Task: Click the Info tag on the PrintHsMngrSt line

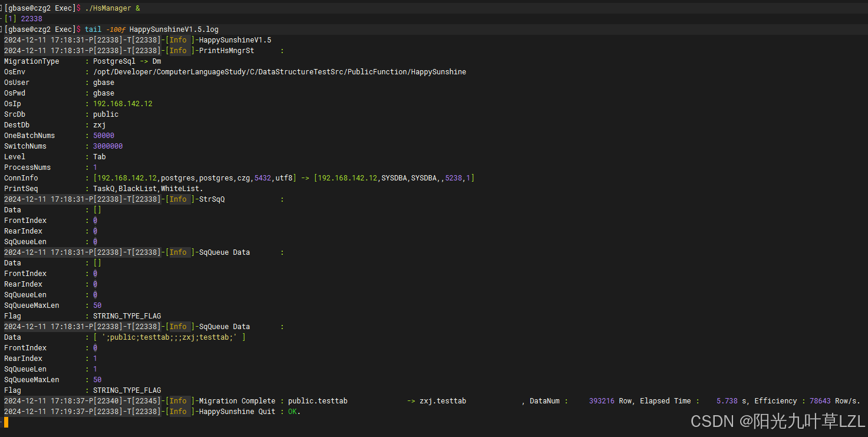Action: point(178,51)
